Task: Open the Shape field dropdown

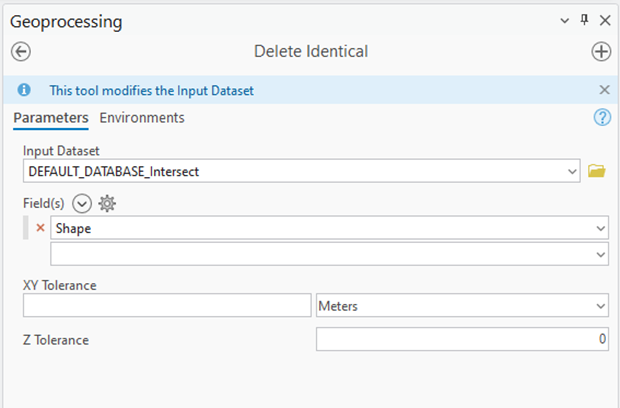Action: point(600,228)
